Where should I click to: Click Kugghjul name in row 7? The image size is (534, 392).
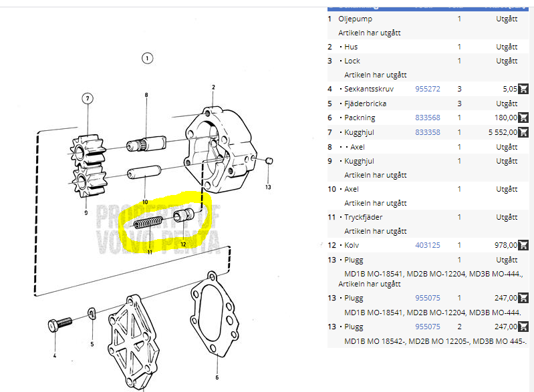point(359,133)
